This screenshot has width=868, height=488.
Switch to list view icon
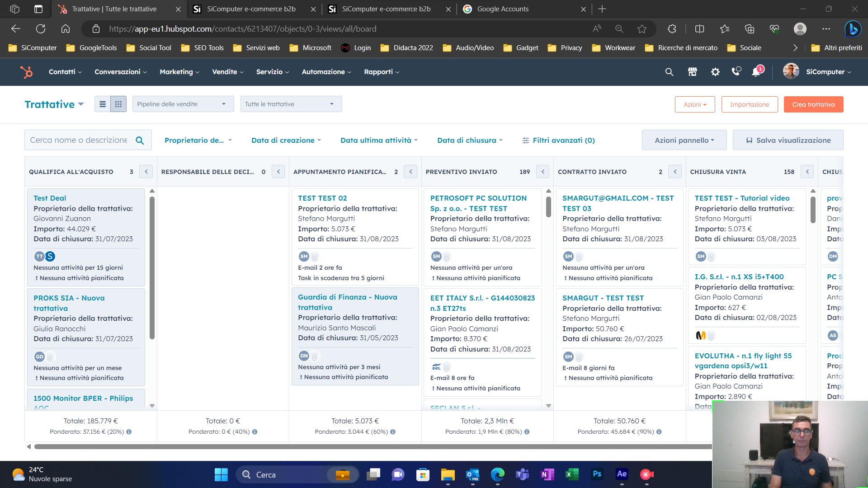click(103, 104)
